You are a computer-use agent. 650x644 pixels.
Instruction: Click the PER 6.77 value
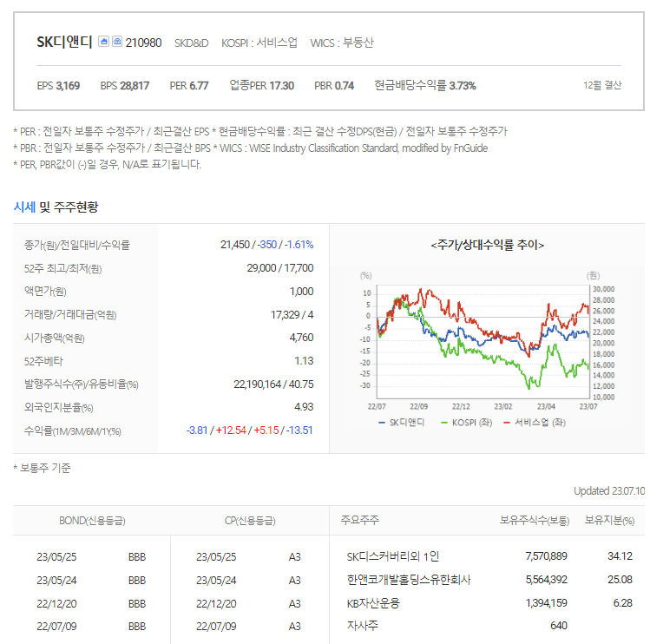pyautogui.click(x=189, y=86)
